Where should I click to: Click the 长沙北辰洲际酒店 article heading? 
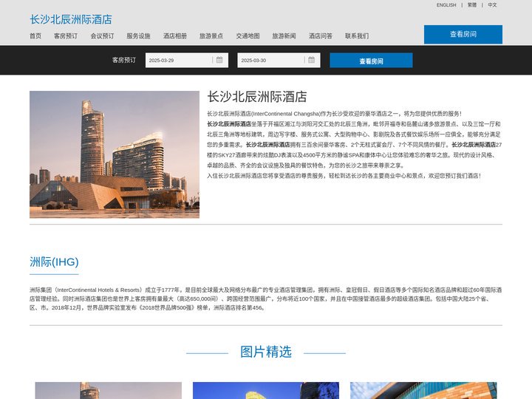(x=257, y=97)
